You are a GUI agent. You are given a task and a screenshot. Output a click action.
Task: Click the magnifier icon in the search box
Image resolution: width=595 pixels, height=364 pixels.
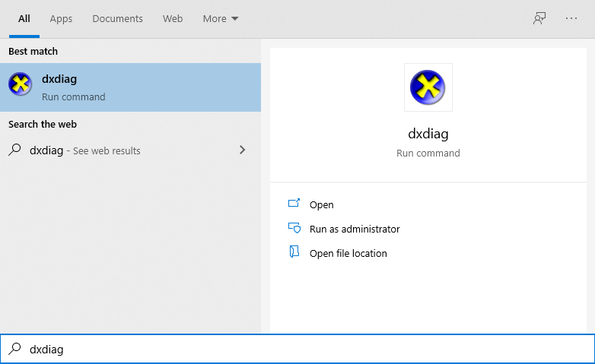pos(14,349)
